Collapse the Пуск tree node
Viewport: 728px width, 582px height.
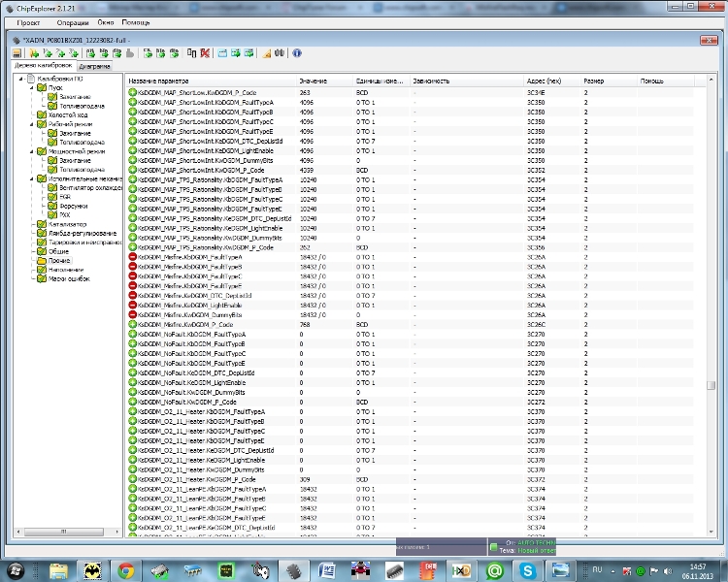click(30, 87)
